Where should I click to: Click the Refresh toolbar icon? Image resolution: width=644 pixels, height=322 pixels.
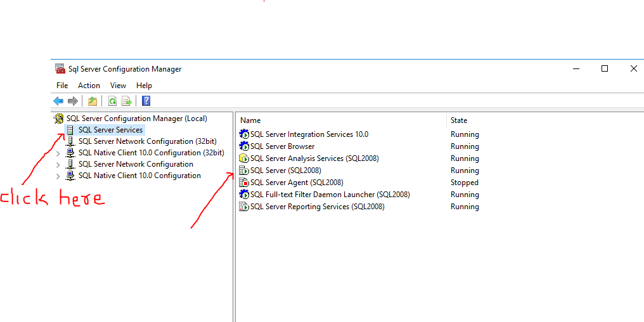(112, 101)
